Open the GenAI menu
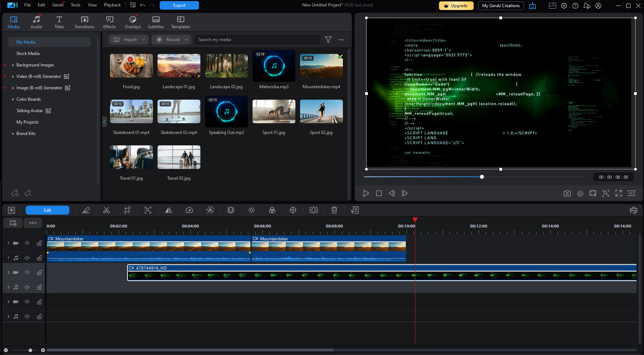Viewport: 644px width, 355px height. 58,5
